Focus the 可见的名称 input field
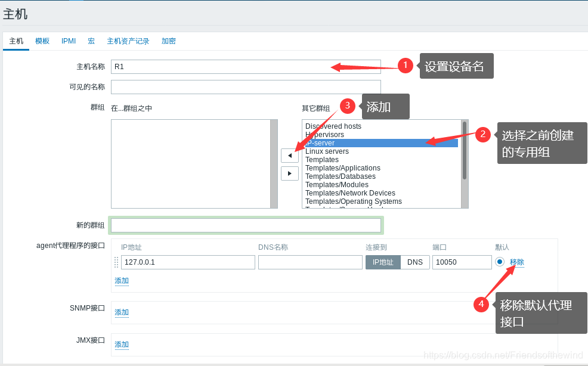The width and height of the screenshot is (588, 366). (246, 87)
